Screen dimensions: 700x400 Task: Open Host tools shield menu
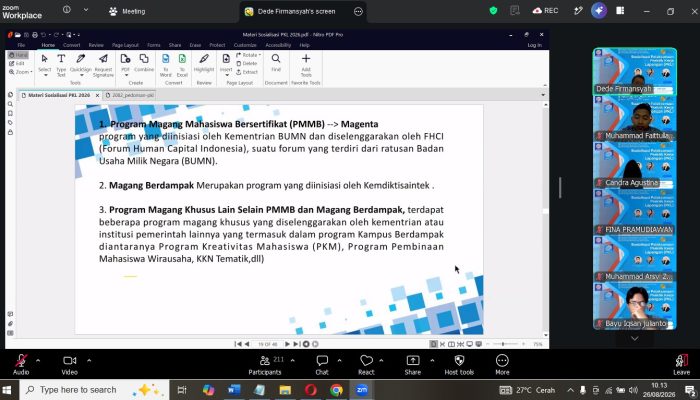(x=459, y=364)
